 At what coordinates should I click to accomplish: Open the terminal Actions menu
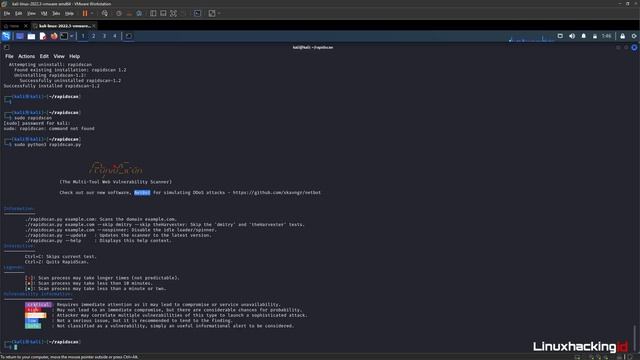coord(27,56)
